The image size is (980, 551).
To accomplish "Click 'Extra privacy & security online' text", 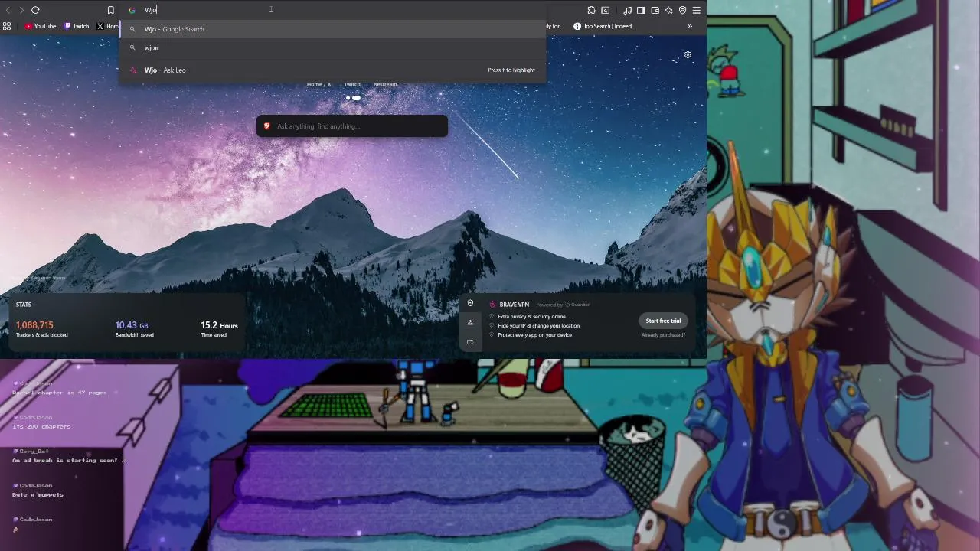I will pos(531,317).
